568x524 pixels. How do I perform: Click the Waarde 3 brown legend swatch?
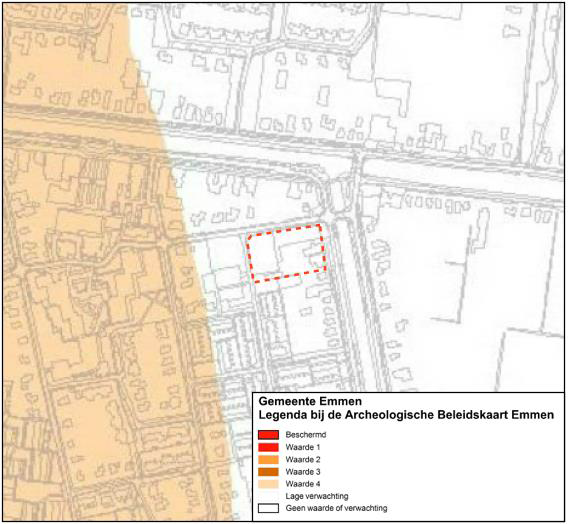coord(268,472)
